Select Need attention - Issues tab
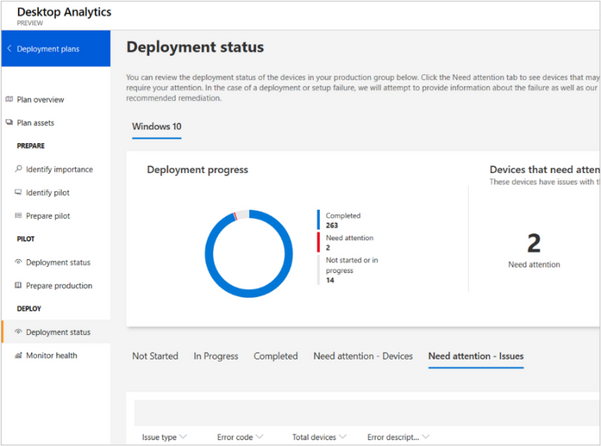Image resolution: width=601 pixels, height=446 pixels. click(x=476, y=356)
